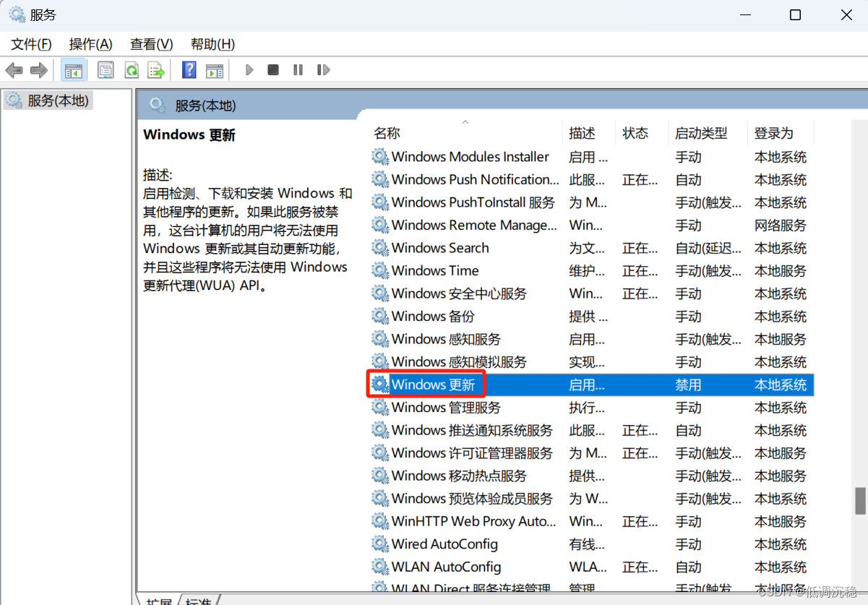Click the Back arrow in the toolbar

[14, 70]
